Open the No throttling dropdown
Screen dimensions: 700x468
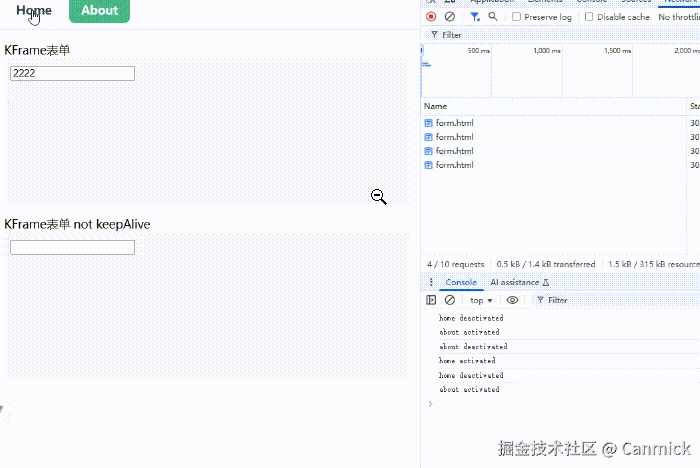click(x=679, y=17)
